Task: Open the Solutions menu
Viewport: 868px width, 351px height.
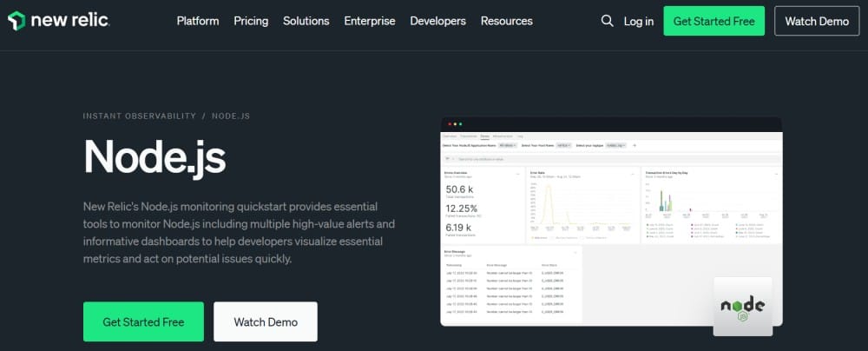Action: pos(306,21)
